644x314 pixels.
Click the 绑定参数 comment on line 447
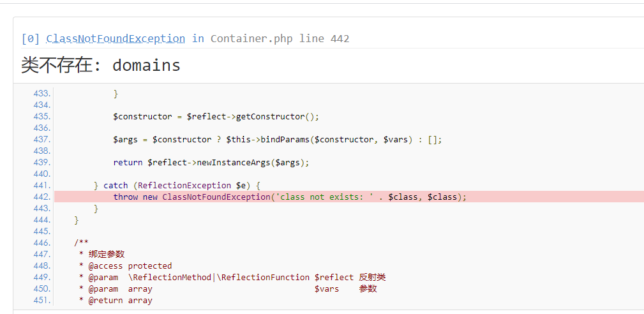point(107,254)
